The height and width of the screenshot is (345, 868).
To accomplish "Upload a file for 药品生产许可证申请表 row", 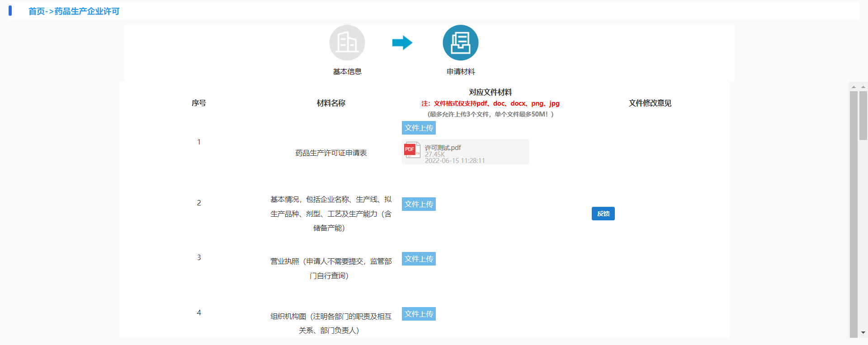I will click(419, 128).
